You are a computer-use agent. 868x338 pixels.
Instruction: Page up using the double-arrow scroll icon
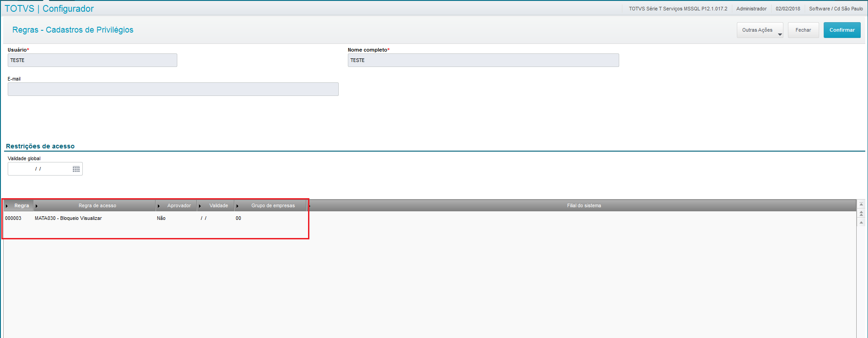point(861,213)
